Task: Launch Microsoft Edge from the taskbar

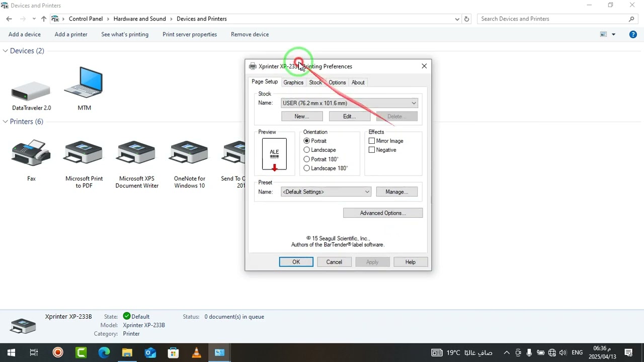Action: [x=104, y=352]
